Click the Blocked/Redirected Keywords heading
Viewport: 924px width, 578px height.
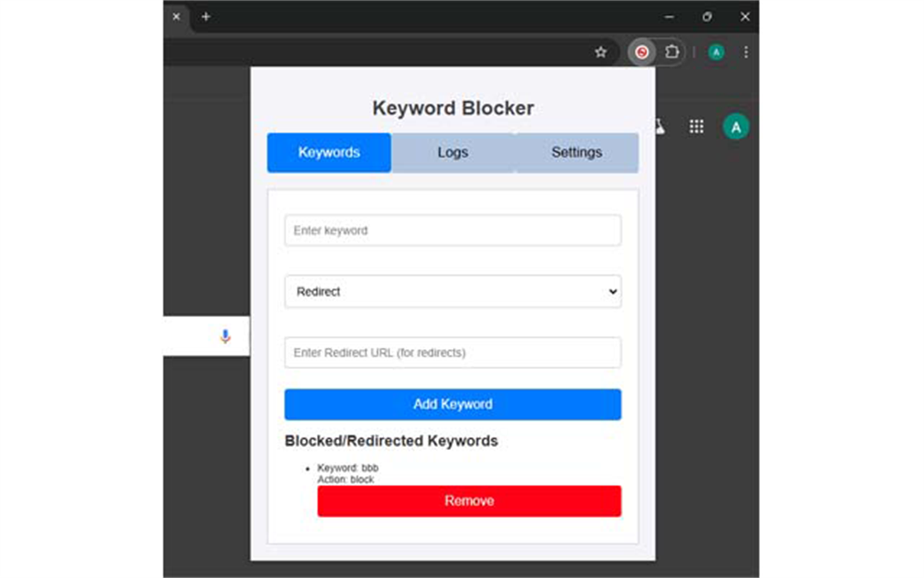pyautogui.click(x=391, y=441)
